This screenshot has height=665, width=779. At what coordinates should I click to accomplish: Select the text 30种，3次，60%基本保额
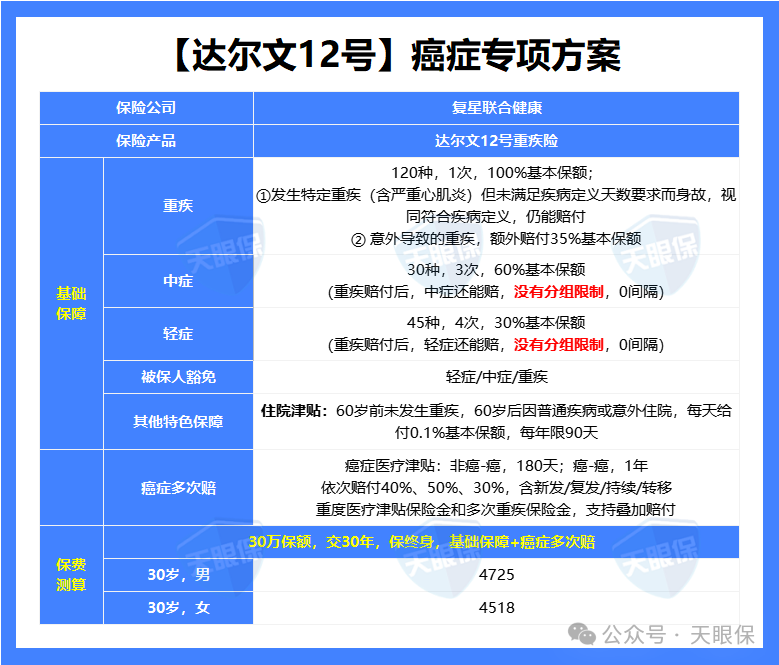coord(496,270)
